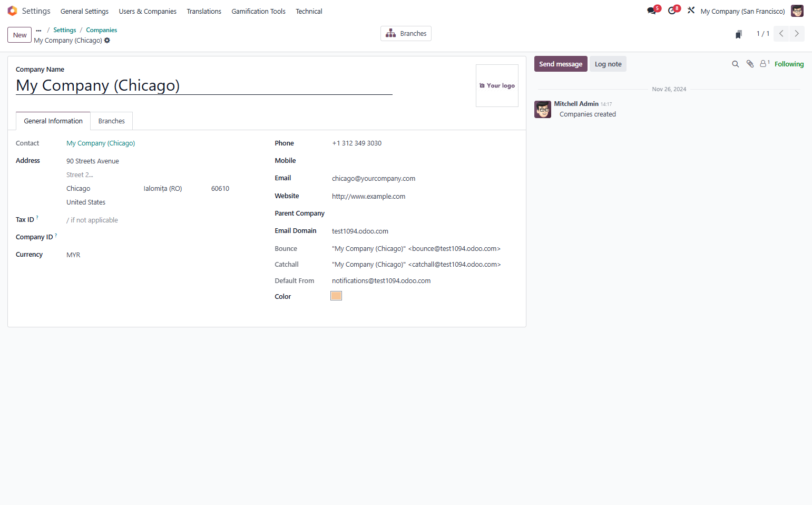
Task: Click the Default From notifications address
Action: [x=381, y=281]
